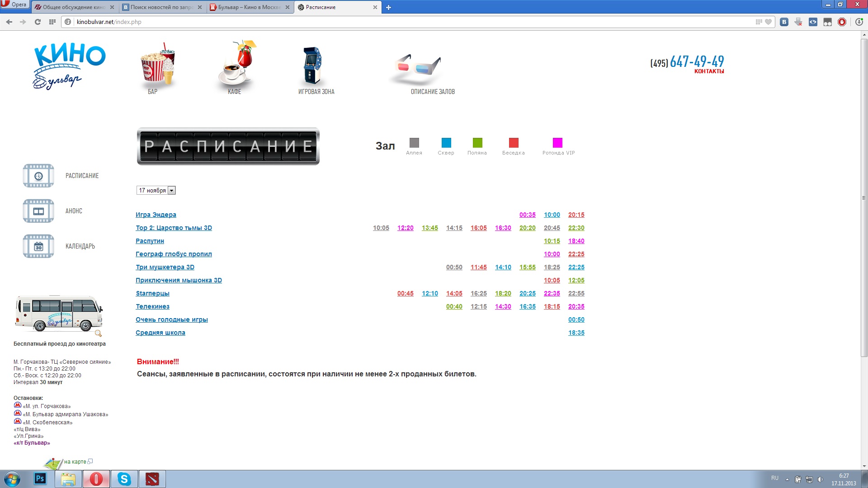Click the Календарь sidebar icon

38,246
